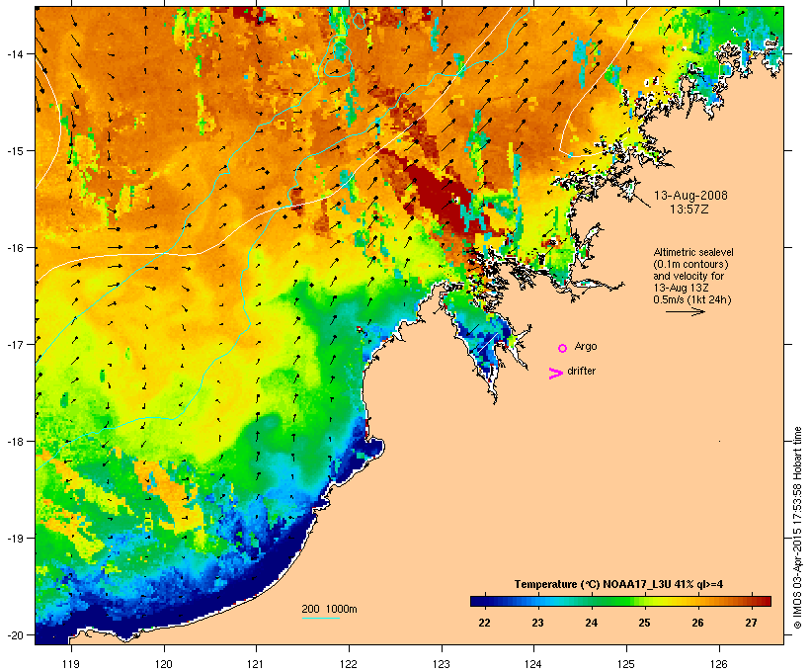The height and width of the screenshot is (672, 810).
Task: Click the 125 longitude axis label
Action: [x=626, y=664]
